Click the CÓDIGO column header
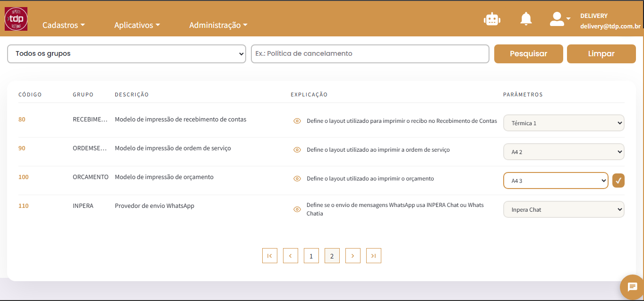The image size is (644, 301). click(x=30, y=95)
